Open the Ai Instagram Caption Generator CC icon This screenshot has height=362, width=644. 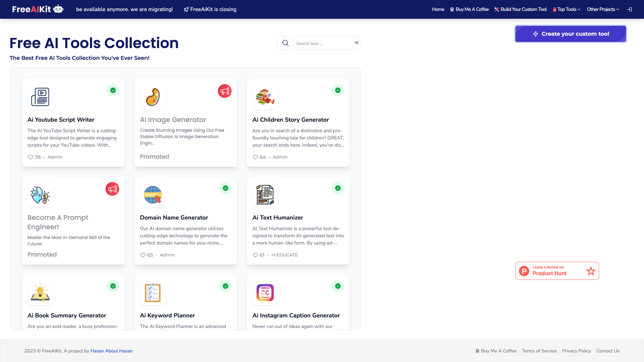coord(265,293)
